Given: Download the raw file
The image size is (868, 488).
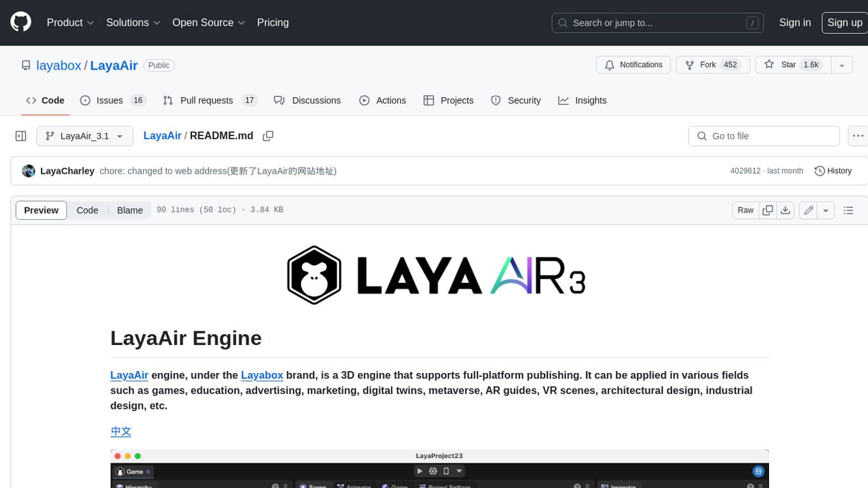Looking at the screenshot, I should (x=786, y=210).
